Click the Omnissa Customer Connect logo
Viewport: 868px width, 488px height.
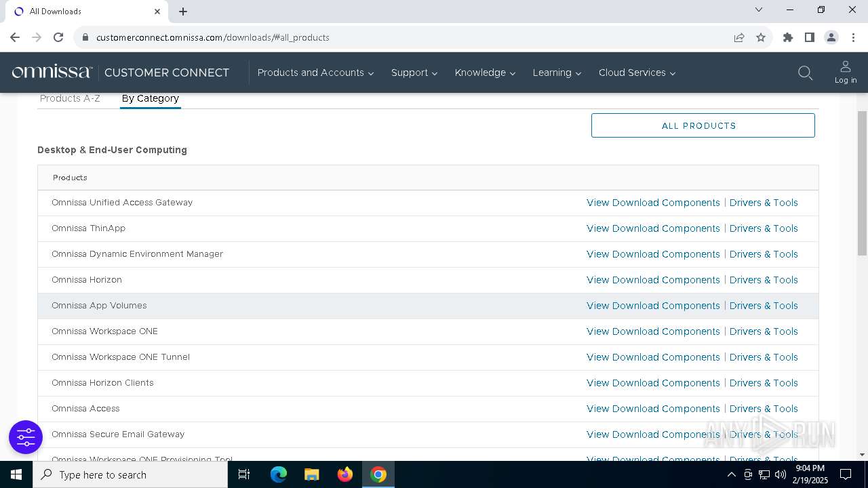pos(121,73)
